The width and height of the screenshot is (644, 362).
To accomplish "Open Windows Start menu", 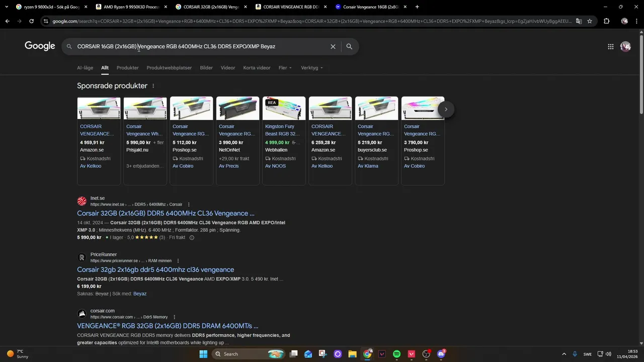I will click(x=203, y=354).
